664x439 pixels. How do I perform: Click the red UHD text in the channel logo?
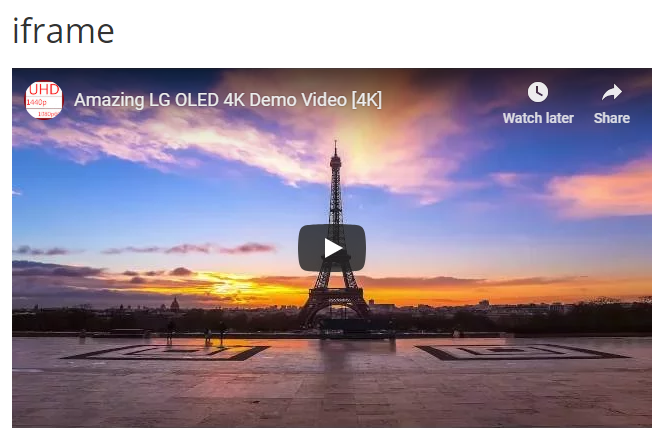44,89
